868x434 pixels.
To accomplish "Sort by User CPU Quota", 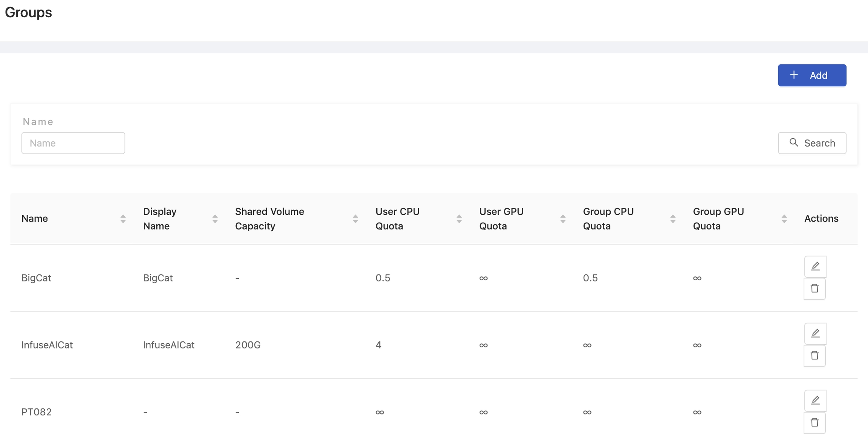I will [459, 219].
